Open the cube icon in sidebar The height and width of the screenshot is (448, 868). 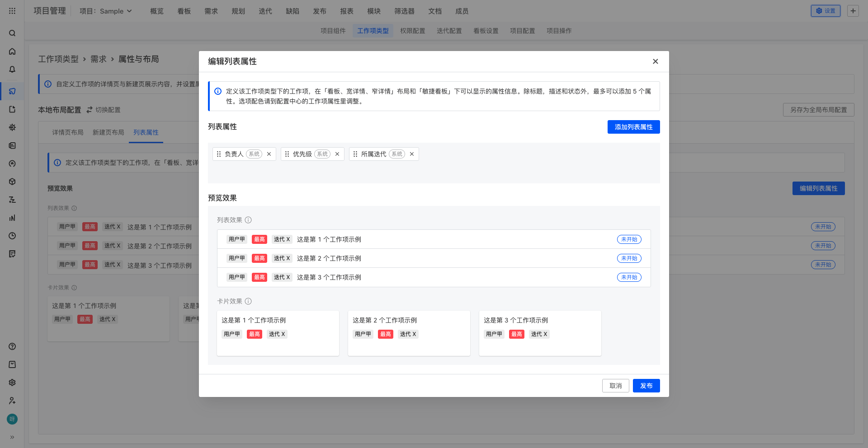(x=12, y=182)
